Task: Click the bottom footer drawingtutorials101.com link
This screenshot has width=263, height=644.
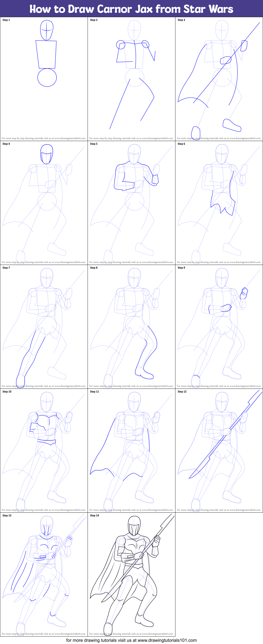Action: 131,640
